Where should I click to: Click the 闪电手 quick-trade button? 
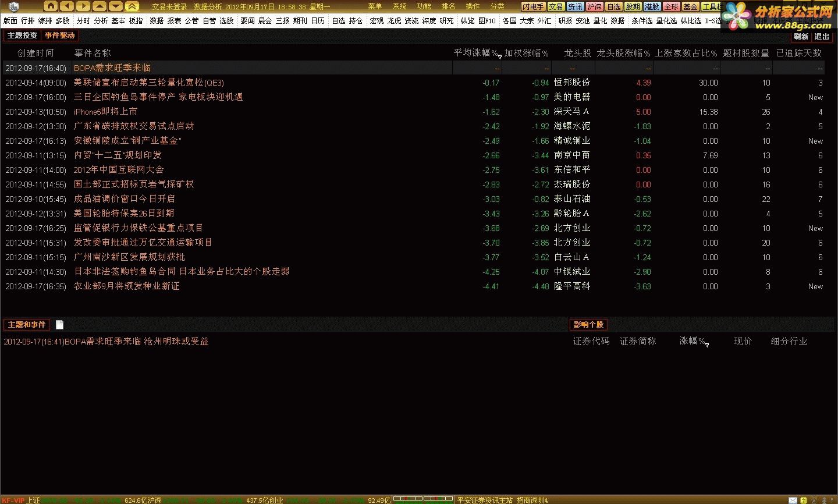pos(533,6)
